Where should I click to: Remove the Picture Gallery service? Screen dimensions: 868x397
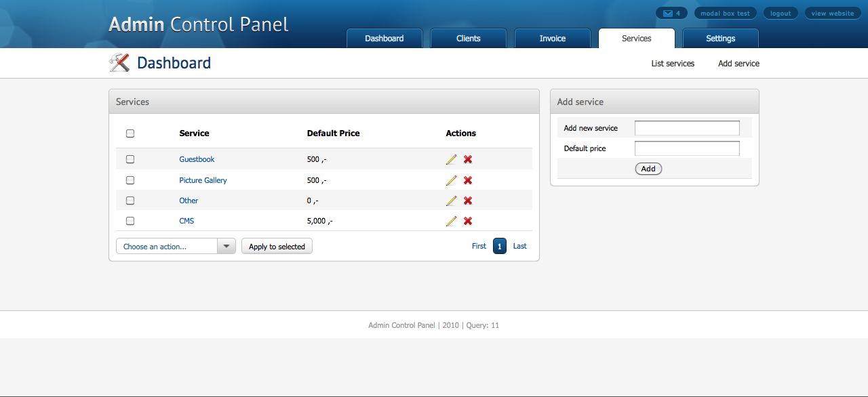pyautogui.click(x=468, y=180)
